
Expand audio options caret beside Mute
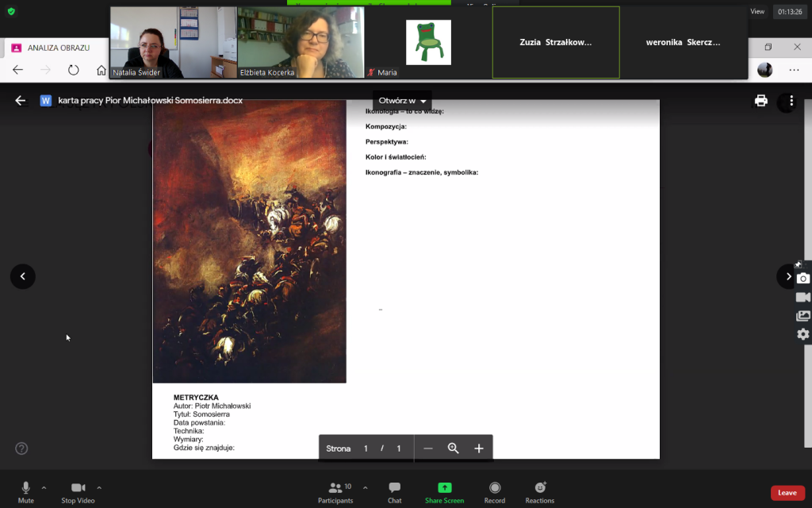(44, 487)
